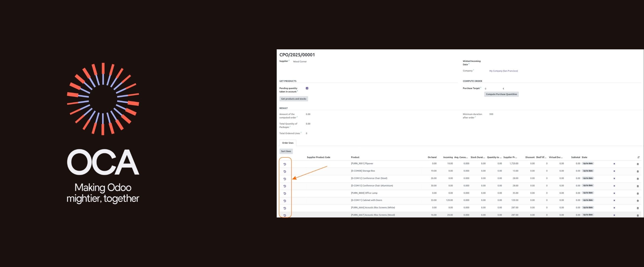
Task: Select [E-COM13] Conference Chair (Aluminium) cell
Action: [x=372, y=186]
